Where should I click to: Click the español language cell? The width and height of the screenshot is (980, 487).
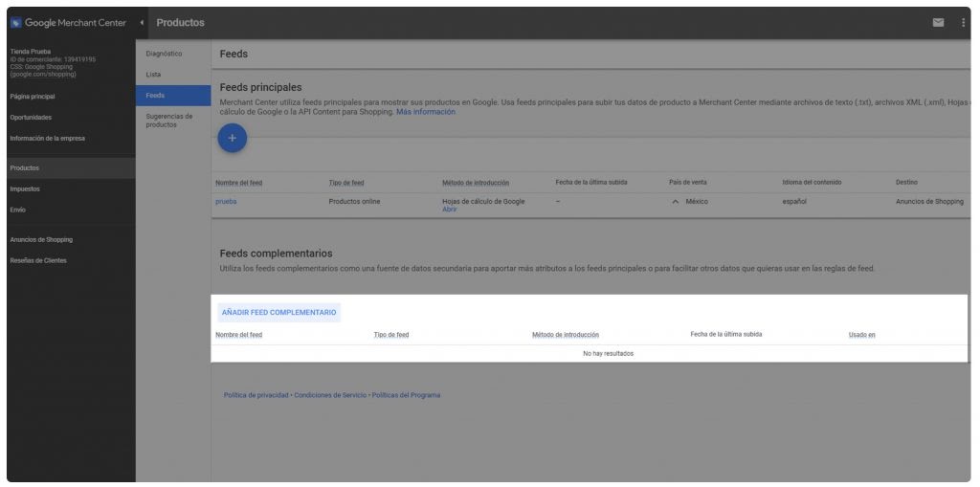794,201
